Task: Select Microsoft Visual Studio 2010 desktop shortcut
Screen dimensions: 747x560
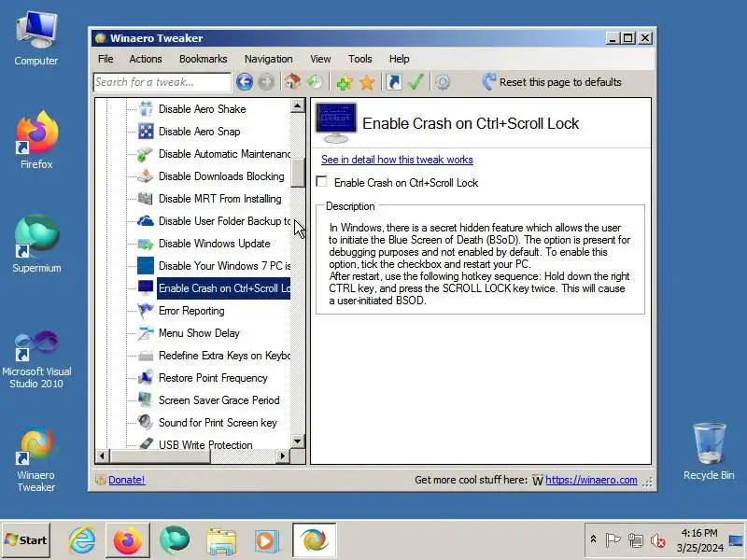Action: point(36,360)
